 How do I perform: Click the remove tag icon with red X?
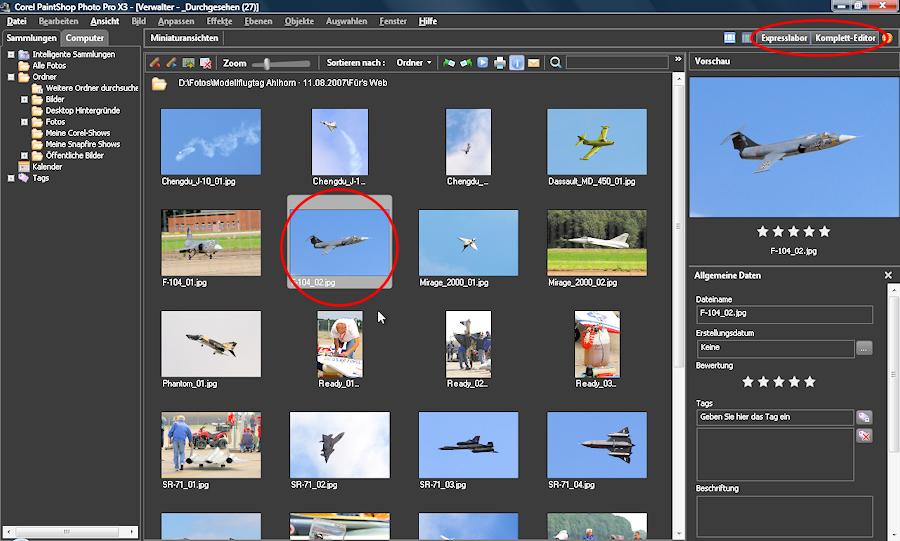click(x=864, y=435)
